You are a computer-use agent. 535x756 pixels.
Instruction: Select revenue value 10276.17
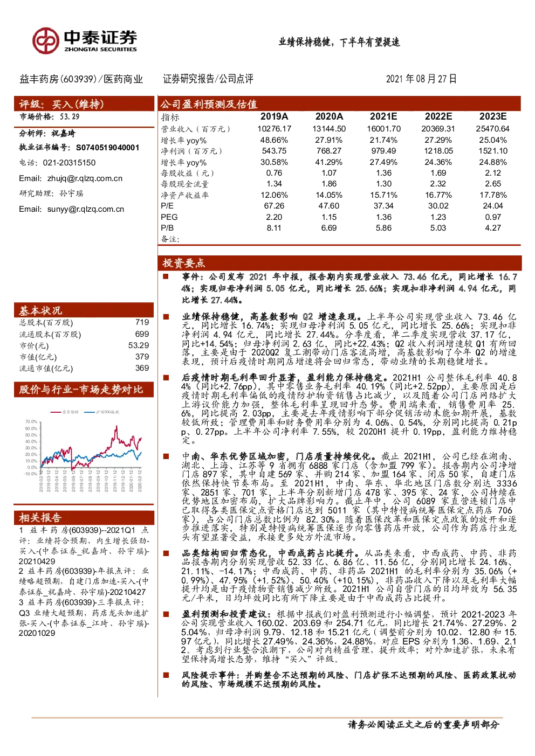point(274,129)
